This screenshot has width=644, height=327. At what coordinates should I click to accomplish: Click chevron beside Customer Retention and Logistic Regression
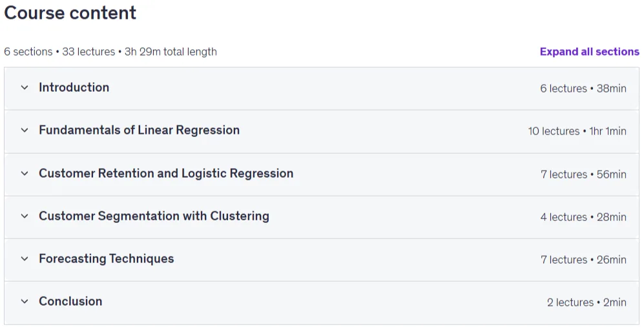click(25, 173)
